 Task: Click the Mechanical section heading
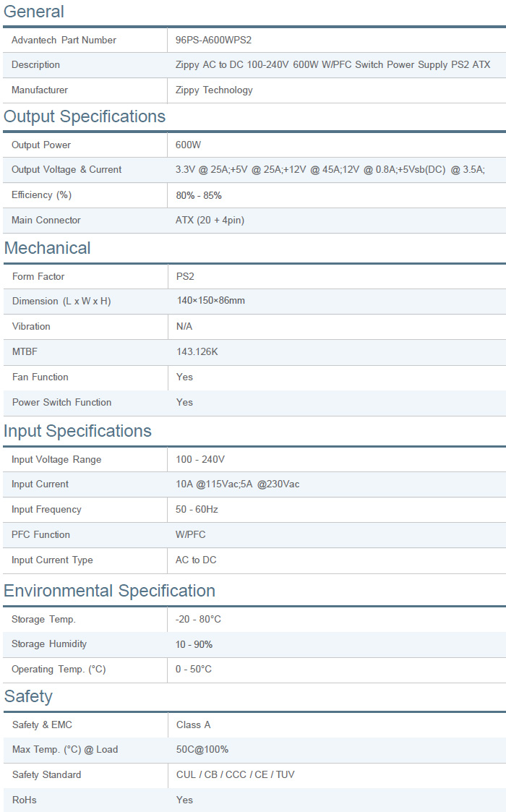point(47,248)
